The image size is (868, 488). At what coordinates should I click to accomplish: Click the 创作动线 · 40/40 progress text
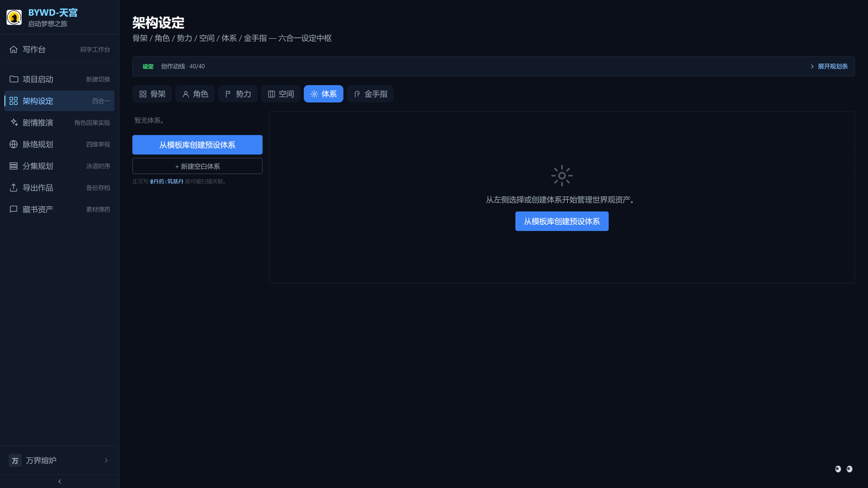(183, 66)
